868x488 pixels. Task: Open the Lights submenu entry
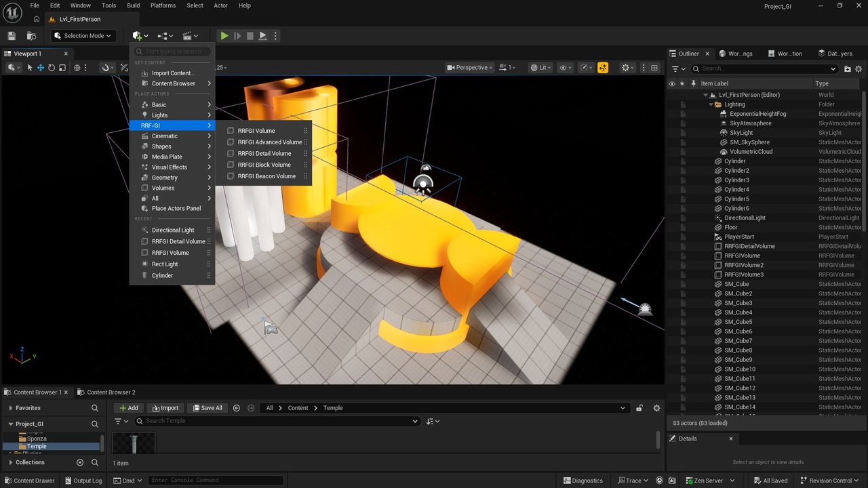tap(172, 115)
